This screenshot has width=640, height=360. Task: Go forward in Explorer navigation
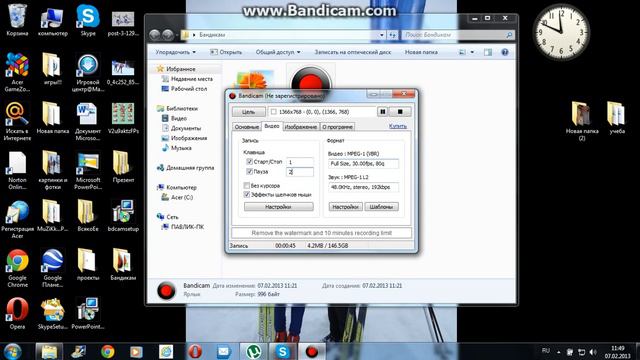coord(167,35)
